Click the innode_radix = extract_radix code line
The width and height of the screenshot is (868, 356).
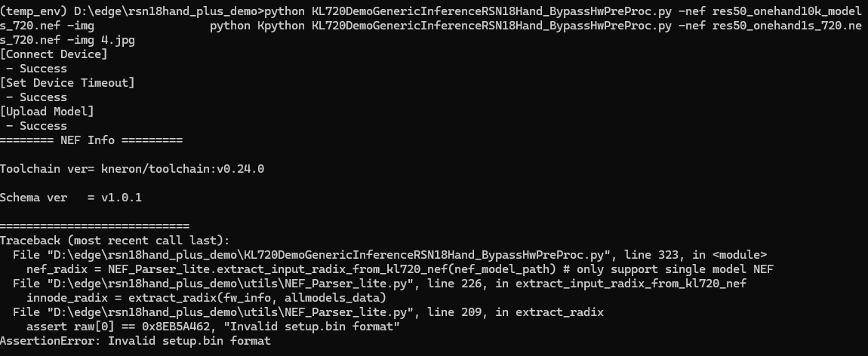tap(207, 298)
